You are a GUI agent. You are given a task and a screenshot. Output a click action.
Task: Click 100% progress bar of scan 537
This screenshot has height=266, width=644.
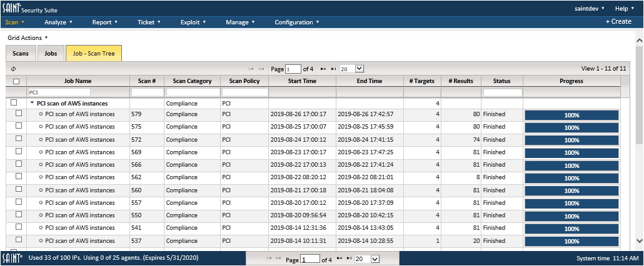[571, 242]
